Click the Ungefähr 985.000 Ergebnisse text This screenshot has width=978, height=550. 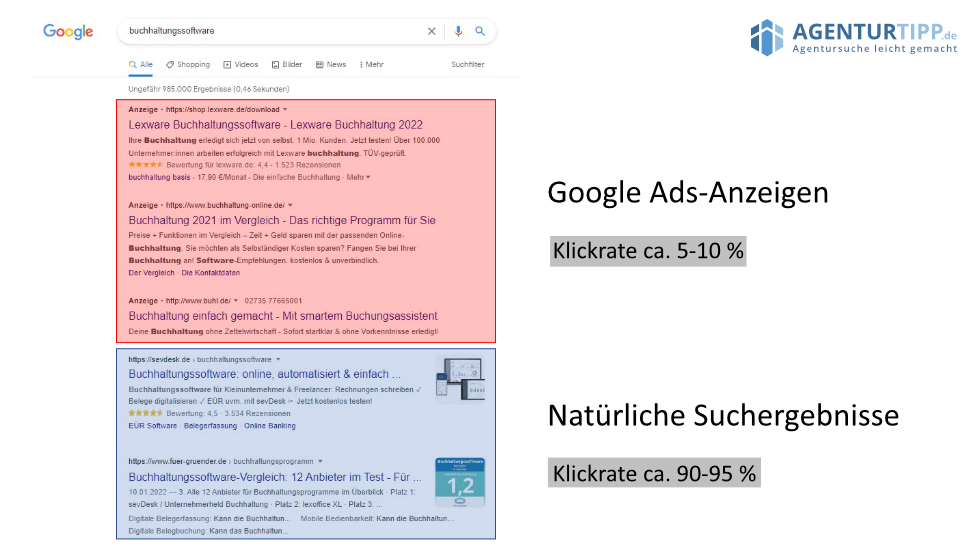pos(209,89)
